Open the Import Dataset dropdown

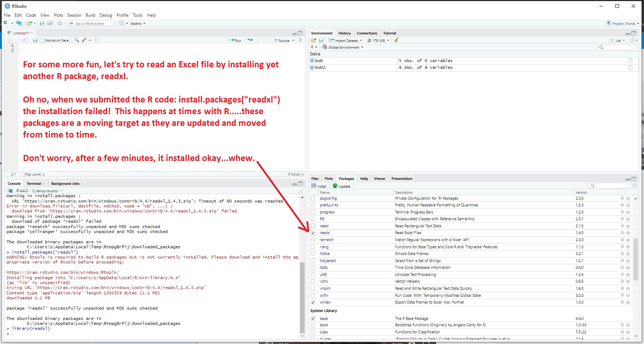click(345, 40)
